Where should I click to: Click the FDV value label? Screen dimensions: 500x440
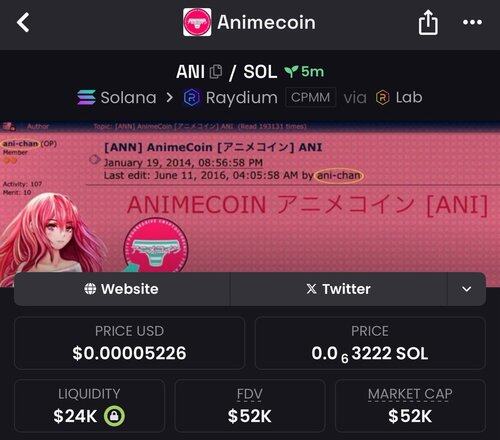coord(250,394)
